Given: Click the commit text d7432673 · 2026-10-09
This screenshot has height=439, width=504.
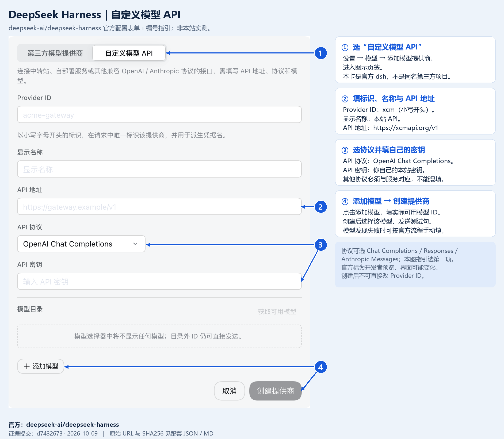Looking at the screenshot, I should (x=67, y=434).
